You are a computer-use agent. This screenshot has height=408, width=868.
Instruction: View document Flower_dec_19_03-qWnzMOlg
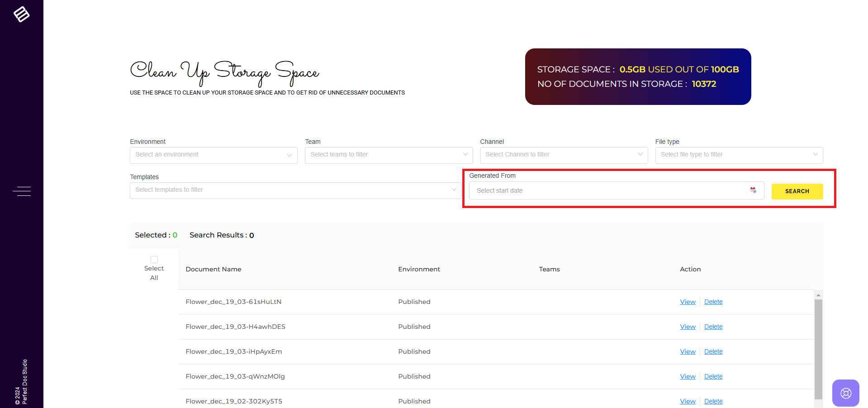click(x=688, y=376)
